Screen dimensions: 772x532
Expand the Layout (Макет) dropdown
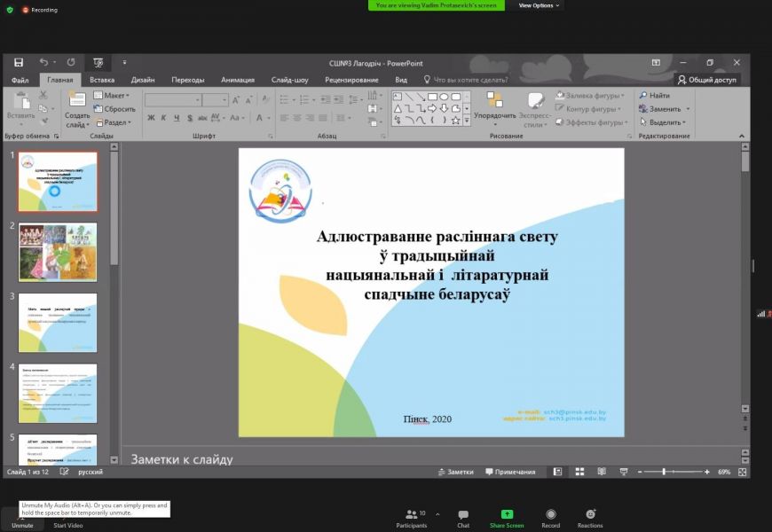[x=114, y=96]
